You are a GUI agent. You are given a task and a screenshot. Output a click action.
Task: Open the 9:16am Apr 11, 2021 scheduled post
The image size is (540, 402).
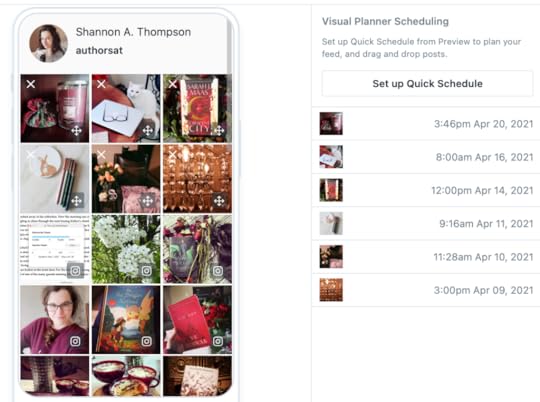coord(426,224)
